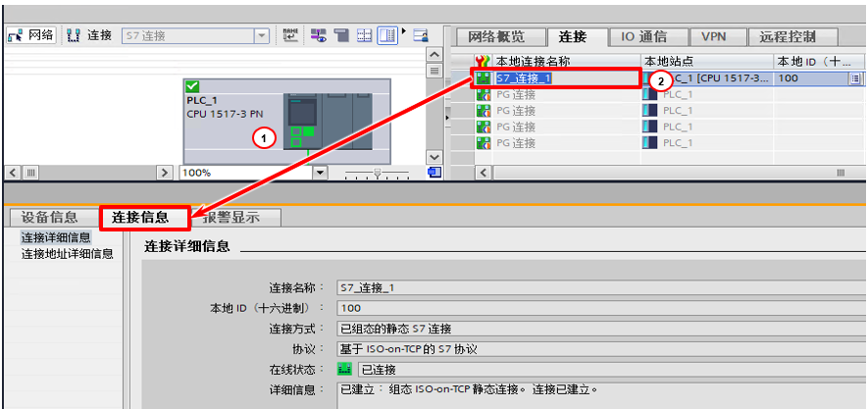
Task: Open the list button in the 100 cell
Action: pyautogui.click(x=854, y=78)
